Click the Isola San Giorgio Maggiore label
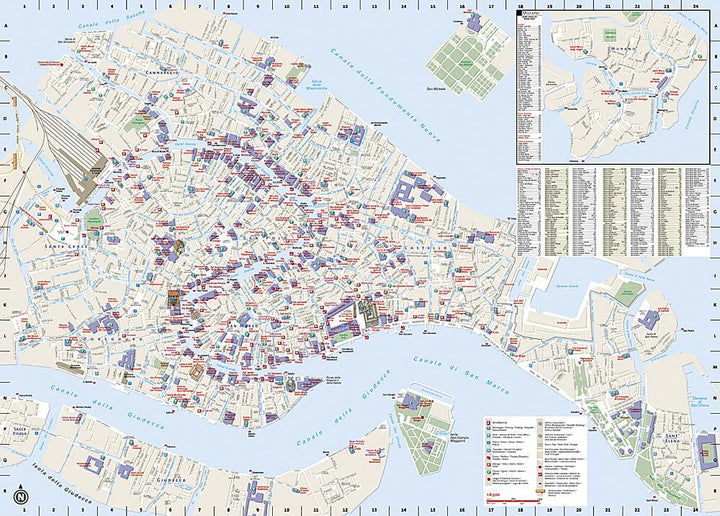Image resolution: width=720 pixels, height=516 pixels. [x=459, y=437]
